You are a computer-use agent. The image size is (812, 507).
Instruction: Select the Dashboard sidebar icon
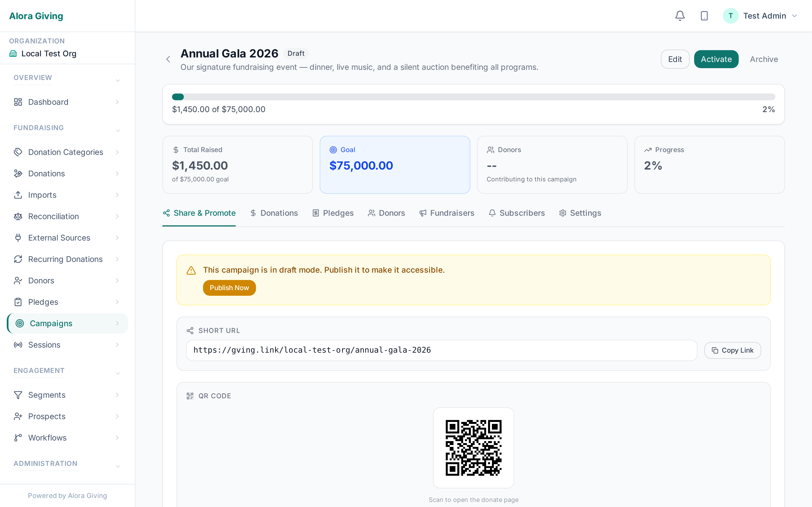tap(18, 102)
